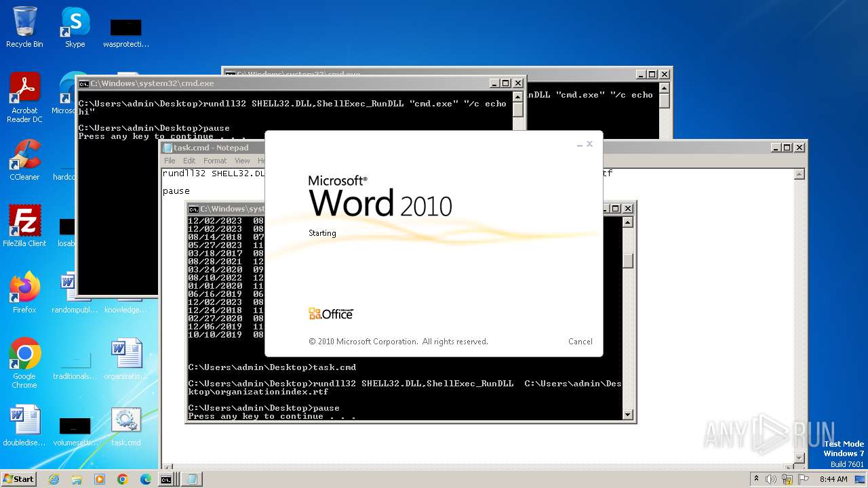Screen dimensions: 868x488
Task: Click scroll up arrow in leftmost cmd.exe window
Action: pos(518,97)
